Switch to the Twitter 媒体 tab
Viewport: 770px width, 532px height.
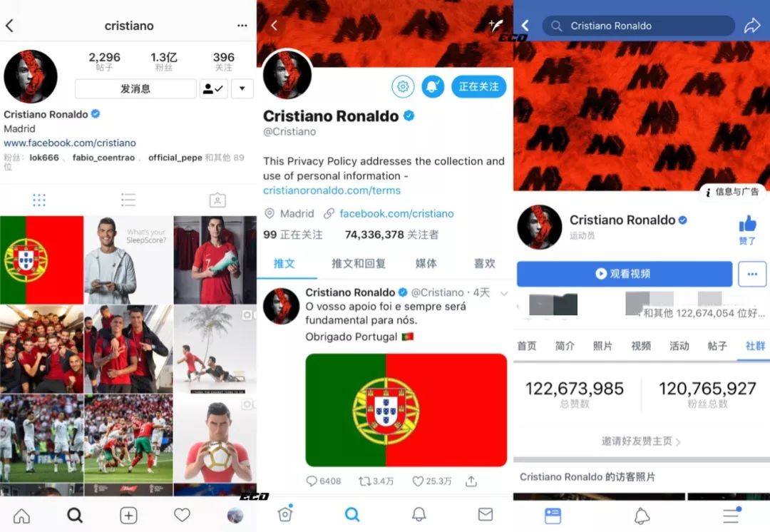(x=426, y=263)
